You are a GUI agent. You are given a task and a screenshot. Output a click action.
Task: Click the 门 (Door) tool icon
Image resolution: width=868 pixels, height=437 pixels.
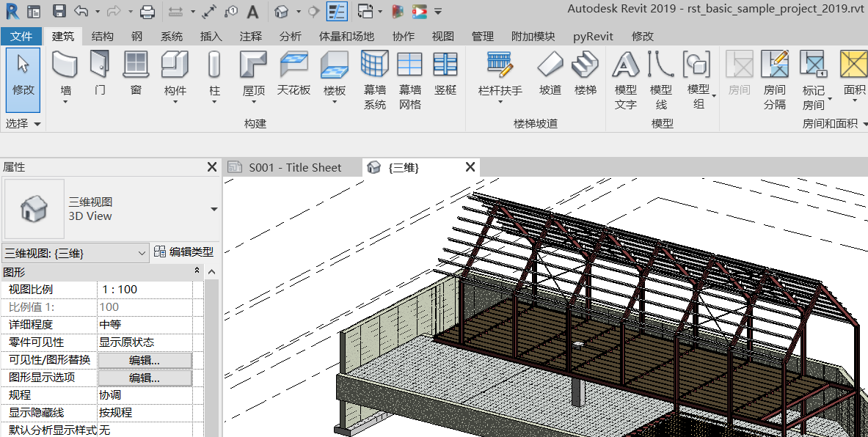100,65
